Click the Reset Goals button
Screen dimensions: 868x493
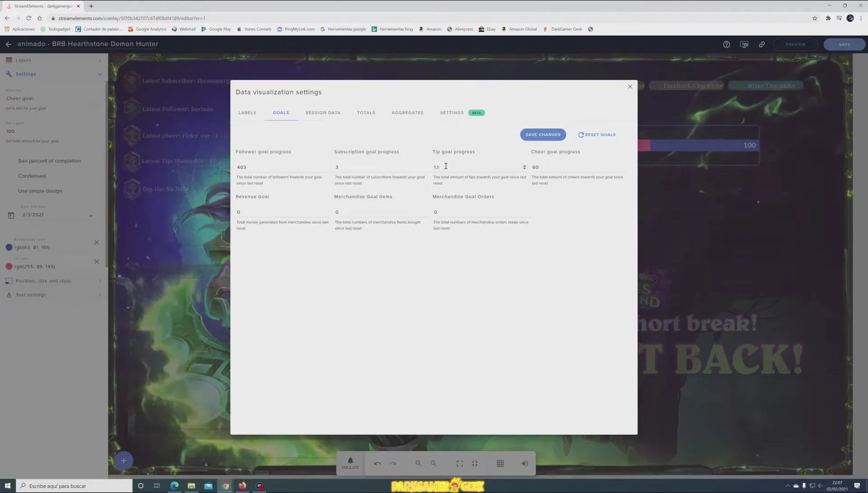(597, 135)
